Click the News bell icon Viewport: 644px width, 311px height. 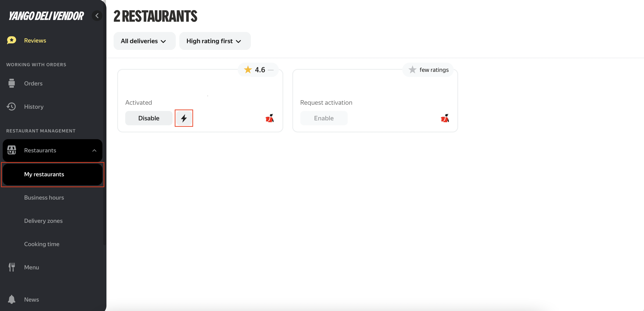11,299
